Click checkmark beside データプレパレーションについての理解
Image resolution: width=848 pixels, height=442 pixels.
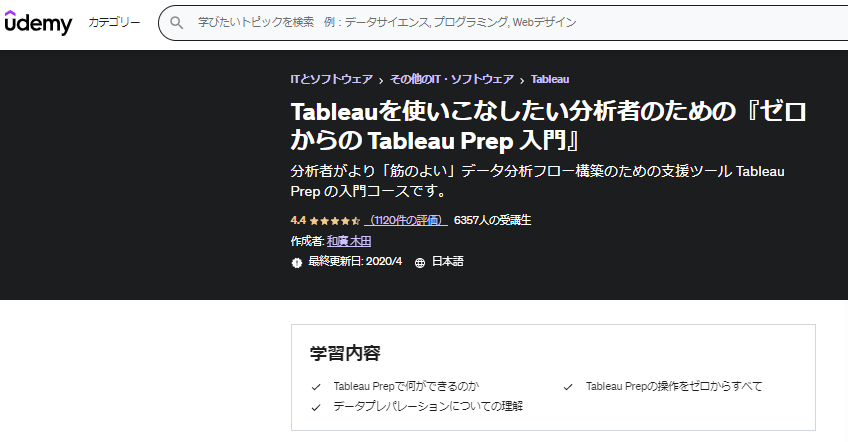tap(316, 407)
